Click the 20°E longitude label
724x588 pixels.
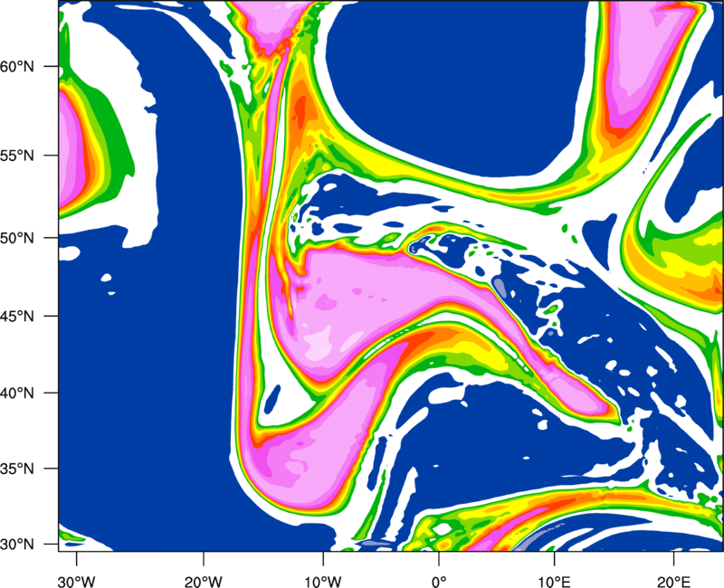[673, 582]
